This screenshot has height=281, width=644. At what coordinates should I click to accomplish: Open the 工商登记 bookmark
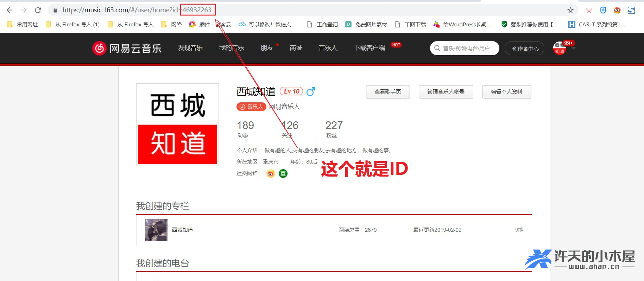point(322,24)
